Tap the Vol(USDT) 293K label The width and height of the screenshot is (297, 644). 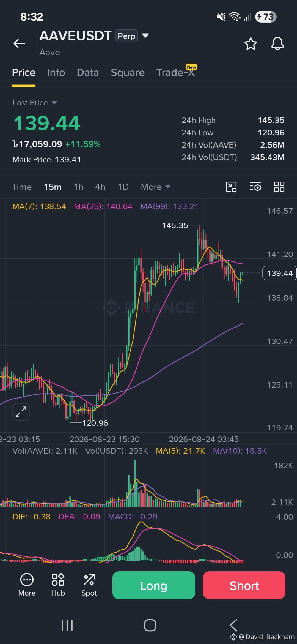117,451
